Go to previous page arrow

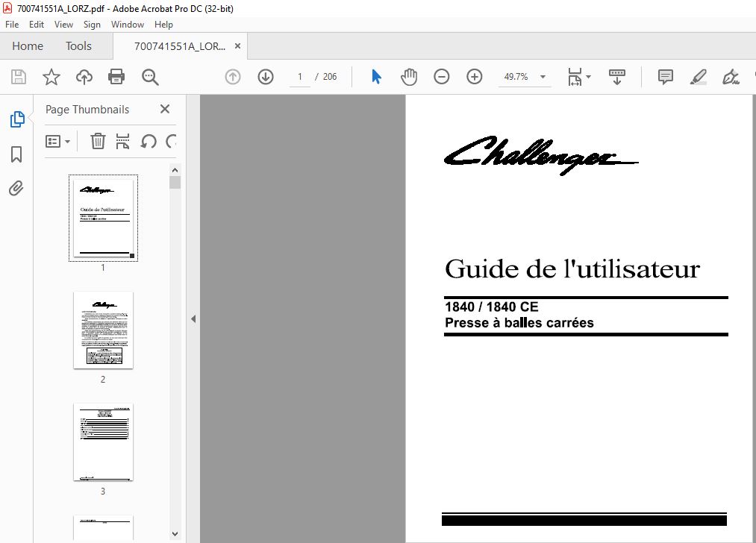coord(233,77)
